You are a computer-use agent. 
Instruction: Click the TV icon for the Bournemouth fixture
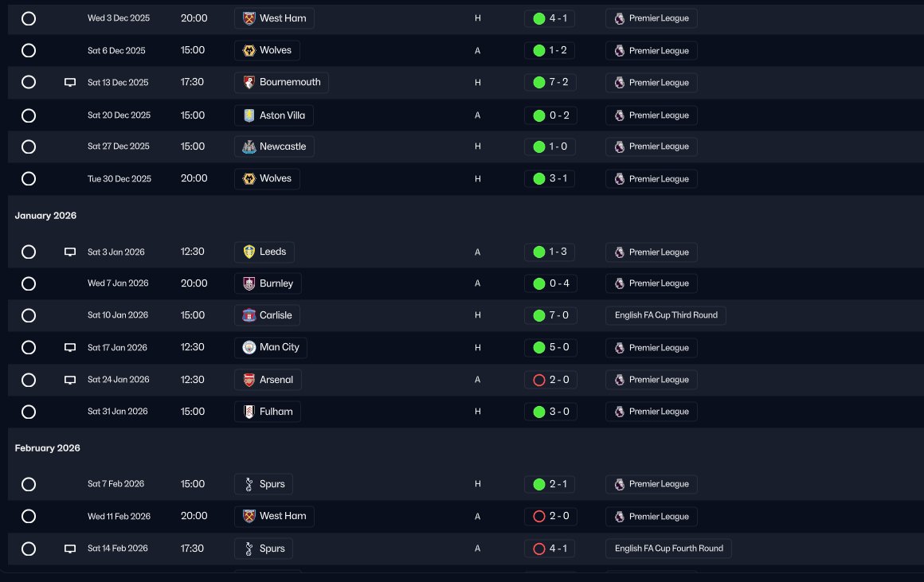tap(69, 83)
